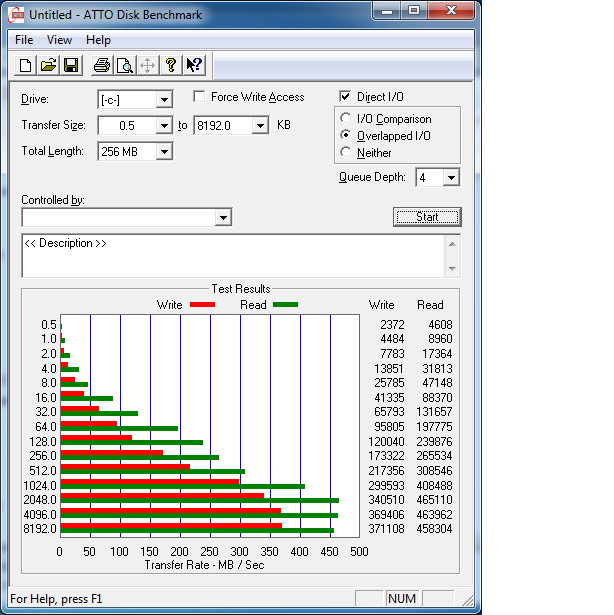The height and width of the screenshot is (615, 614).
Task: Click the green Read legend swatch
Action: [285, 305]
